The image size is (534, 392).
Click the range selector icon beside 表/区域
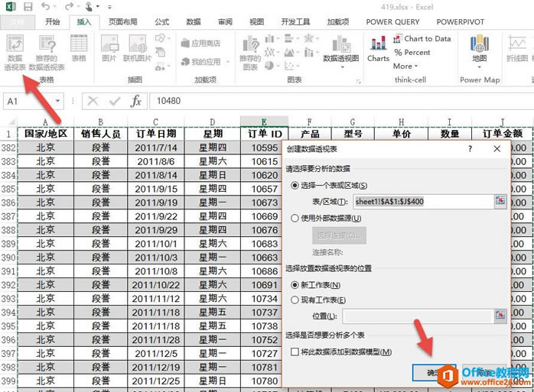point(500,202)
